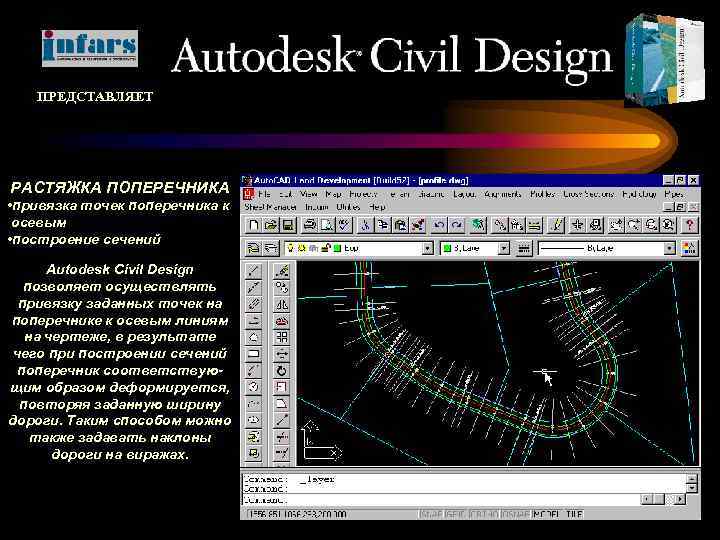Expand the ByLayer linetype dropdown arrow

(670, 248)
